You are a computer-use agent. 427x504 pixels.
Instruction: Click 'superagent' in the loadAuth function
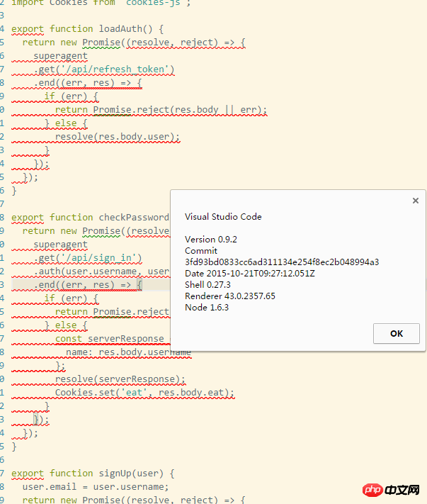[x=60, y=56]
